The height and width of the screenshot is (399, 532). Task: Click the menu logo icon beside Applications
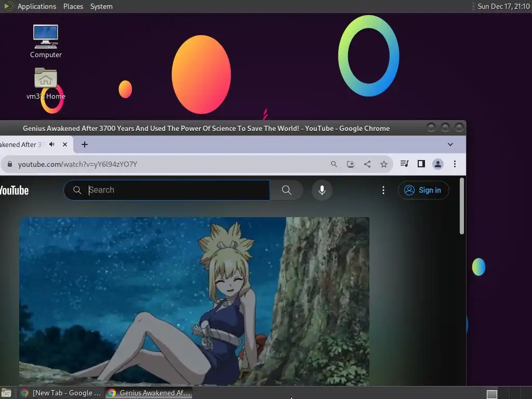(x=8, y=6)
